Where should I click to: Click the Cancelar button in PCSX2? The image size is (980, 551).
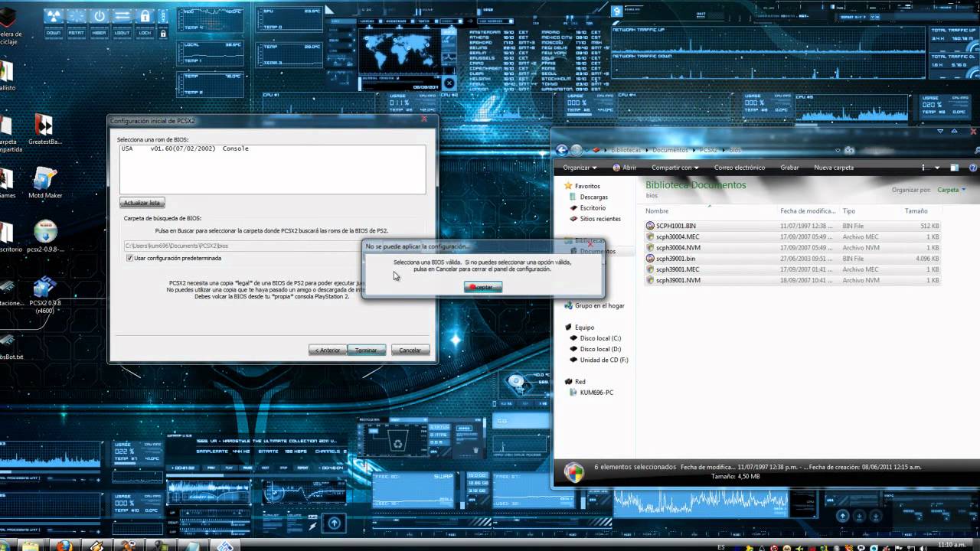pyautogui.click(x=410, y=350)
